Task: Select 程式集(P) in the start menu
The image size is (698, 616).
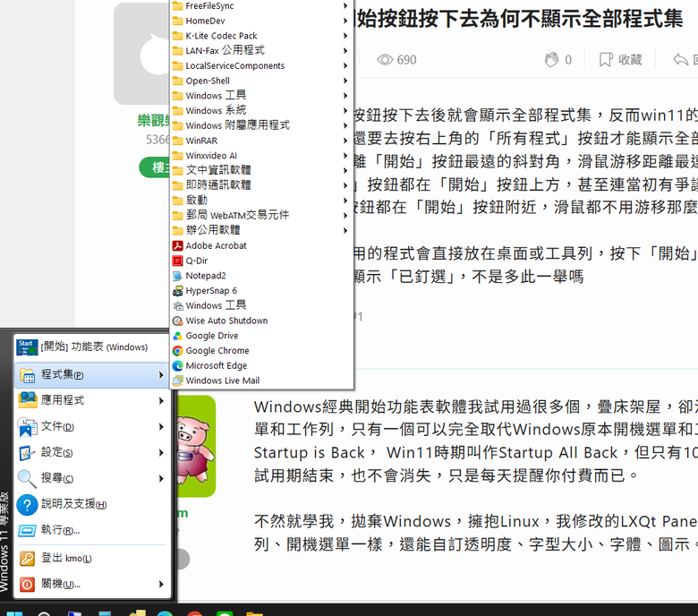Action: click(92, 375)
